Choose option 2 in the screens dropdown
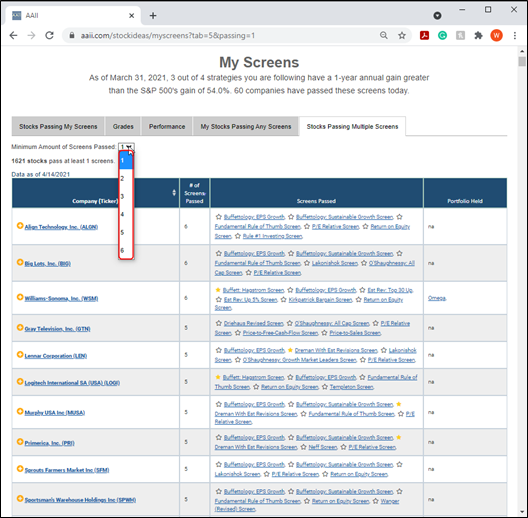Image resolution: width=528 pixels, height=518 pixels. [126, 178]
